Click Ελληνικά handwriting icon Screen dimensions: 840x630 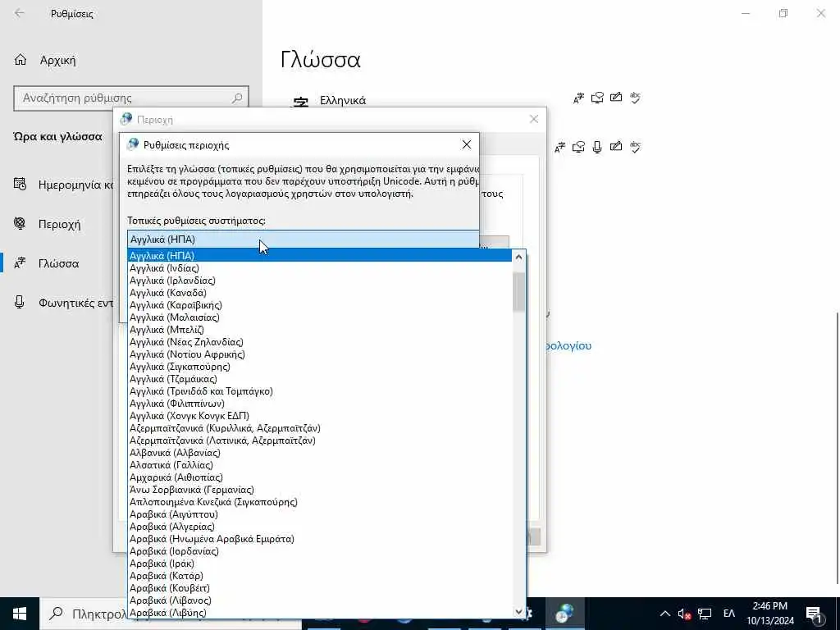coord(616,98)
